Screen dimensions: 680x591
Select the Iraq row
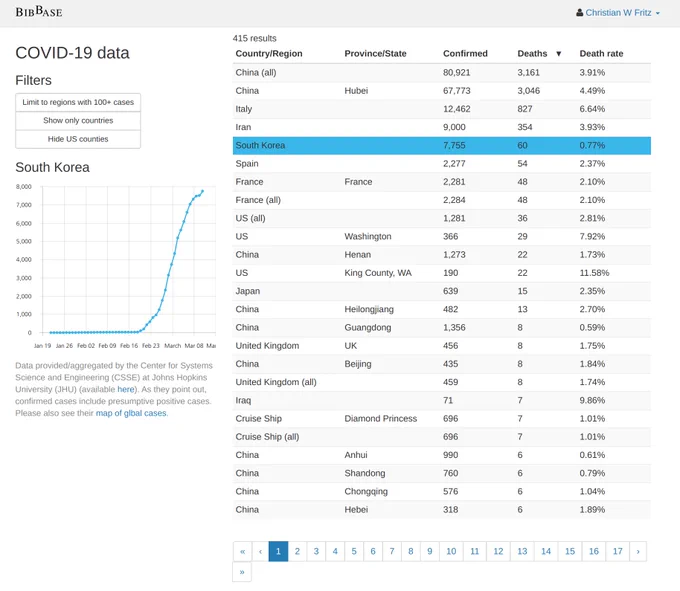tap(441, 400)
